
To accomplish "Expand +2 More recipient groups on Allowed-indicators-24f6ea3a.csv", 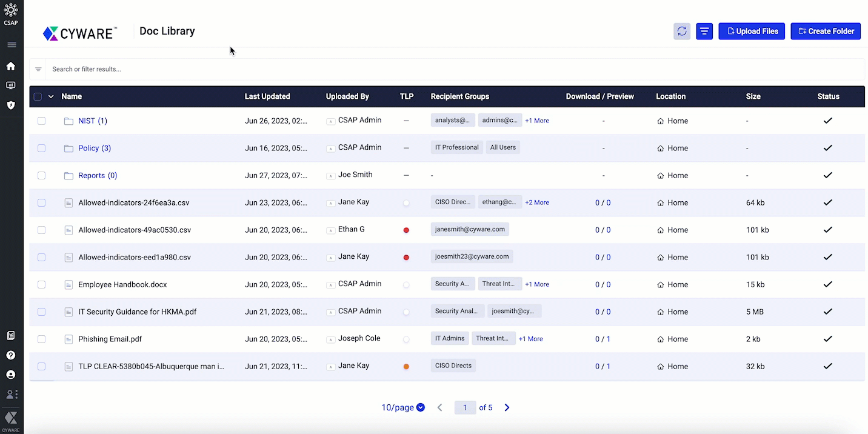I will point(536,202).
